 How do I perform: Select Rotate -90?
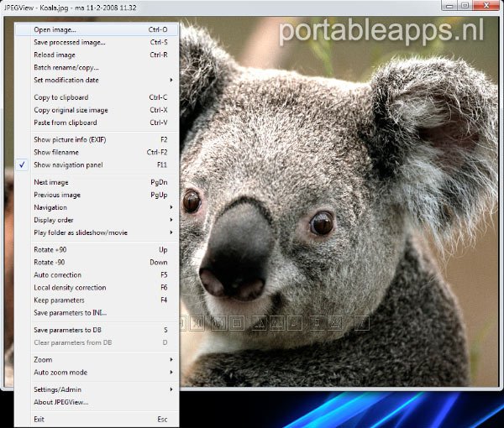click(97, 263)
